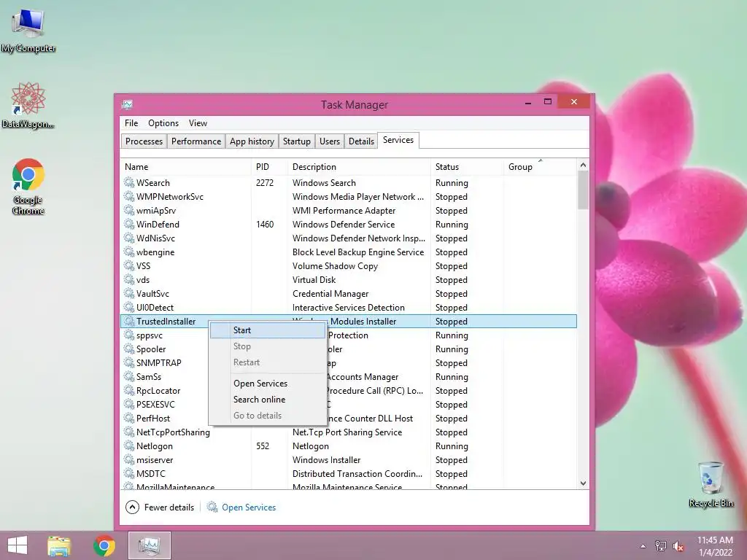Viewport: 747px width, 560px height.
Task: Sort by Description column header
Action: pos(360,167)
